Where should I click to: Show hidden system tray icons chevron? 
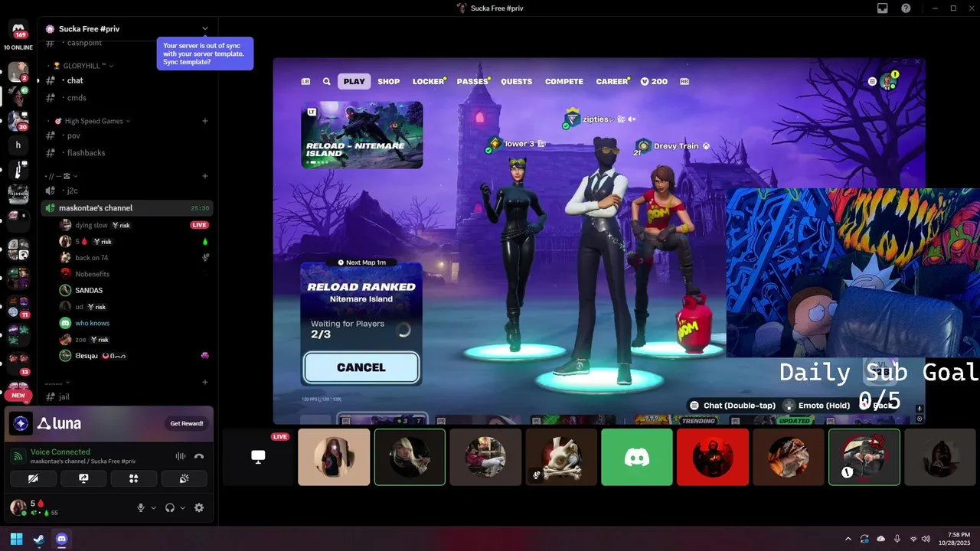[x=848, y=539]
